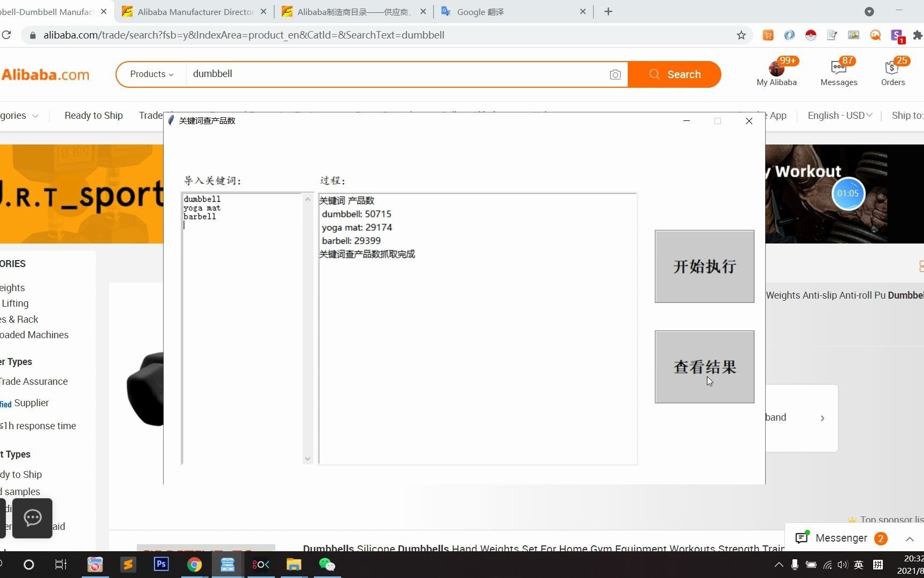Image resolution: width=924 pixels, height=578 pixels.
Task: Switch to Alibaba制造商目录 tab
Action: coord(353,12)
